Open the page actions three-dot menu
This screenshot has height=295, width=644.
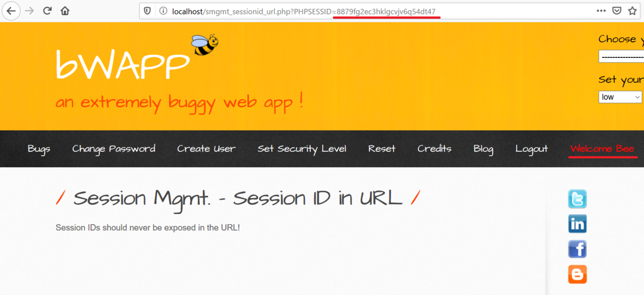click(602, 11)
